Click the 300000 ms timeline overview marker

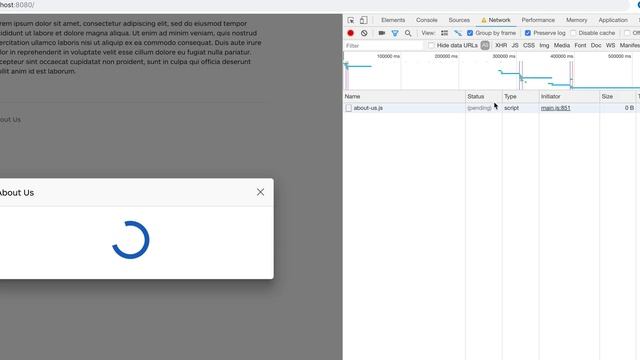tap(504, 56)
